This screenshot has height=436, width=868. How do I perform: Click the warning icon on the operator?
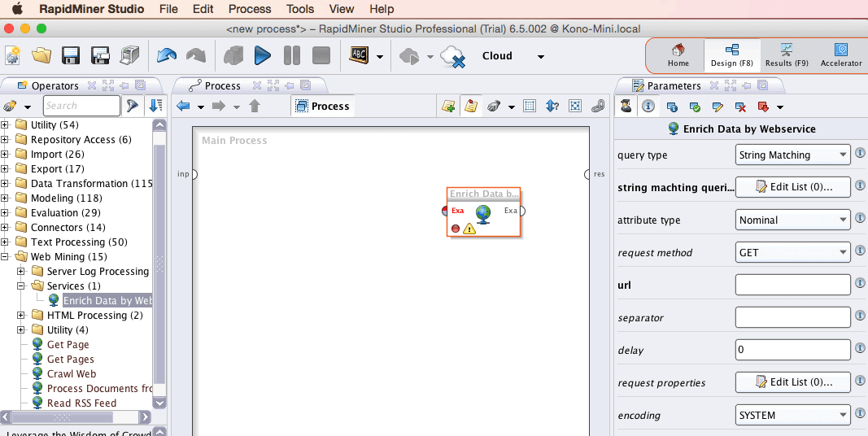[x=469, y=228]
